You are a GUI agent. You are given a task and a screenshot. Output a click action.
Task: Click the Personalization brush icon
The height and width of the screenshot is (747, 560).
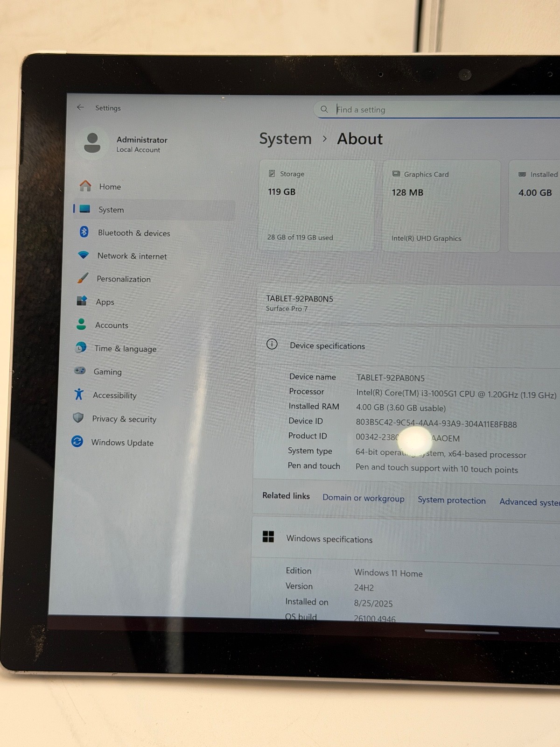point(83,278)
